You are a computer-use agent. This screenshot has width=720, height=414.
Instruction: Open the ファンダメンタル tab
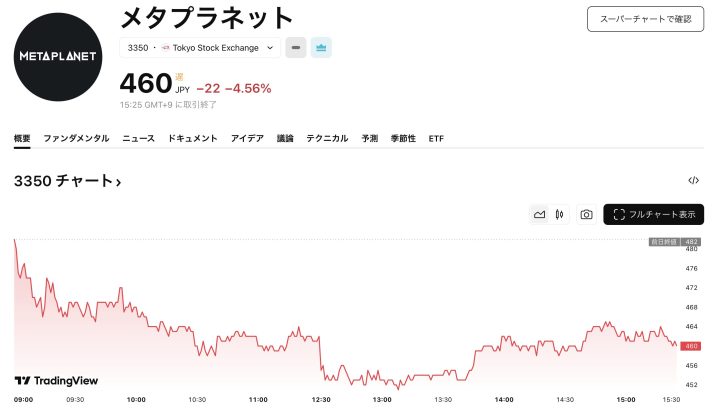click(x=76, y=138)
